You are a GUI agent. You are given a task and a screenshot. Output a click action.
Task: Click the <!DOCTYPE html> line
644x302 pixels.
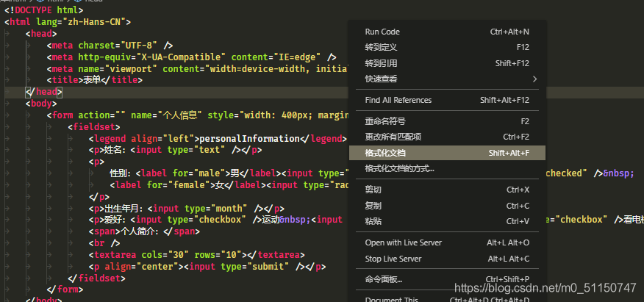pos(43,10)
